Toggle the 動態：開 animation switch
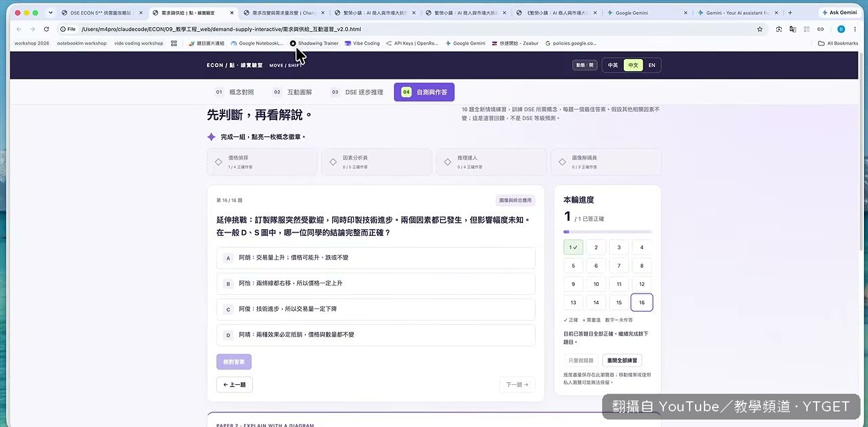 (x=585, y=65)
